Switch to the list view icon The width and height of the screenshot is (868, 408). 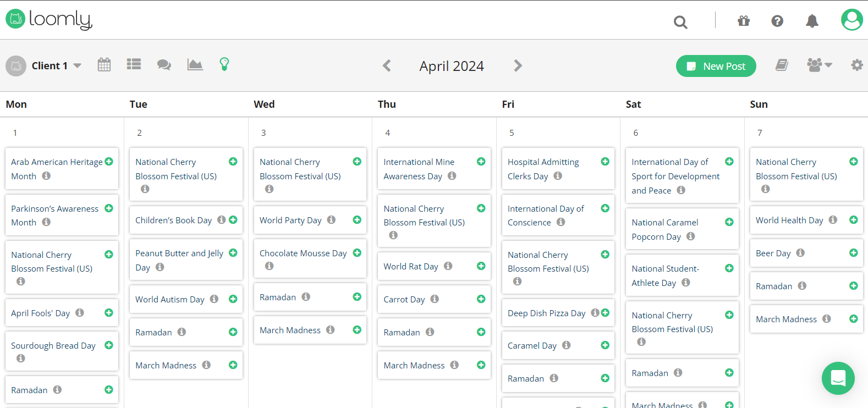coord(134,64)
